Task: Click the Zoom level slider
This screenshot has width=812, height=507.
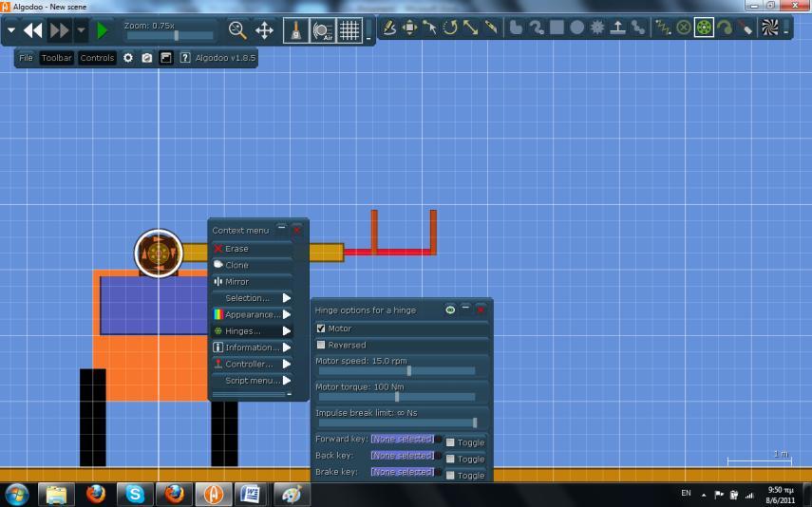Action: click(170, 36)
